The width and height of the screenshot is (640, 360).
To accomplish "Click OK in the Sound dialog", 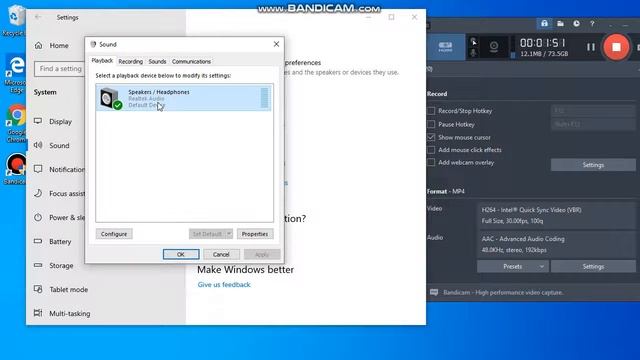I will coord(181,254).
